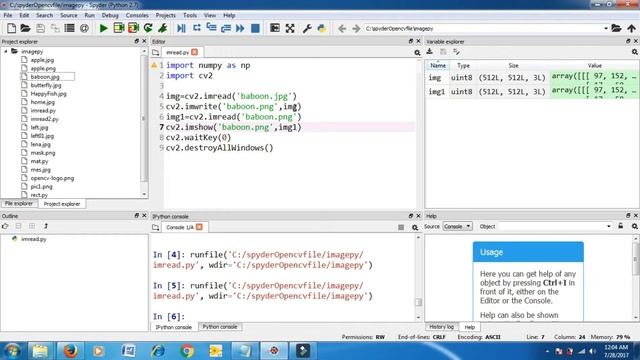Collapse the imagepy project folder

tap(6, 51)
